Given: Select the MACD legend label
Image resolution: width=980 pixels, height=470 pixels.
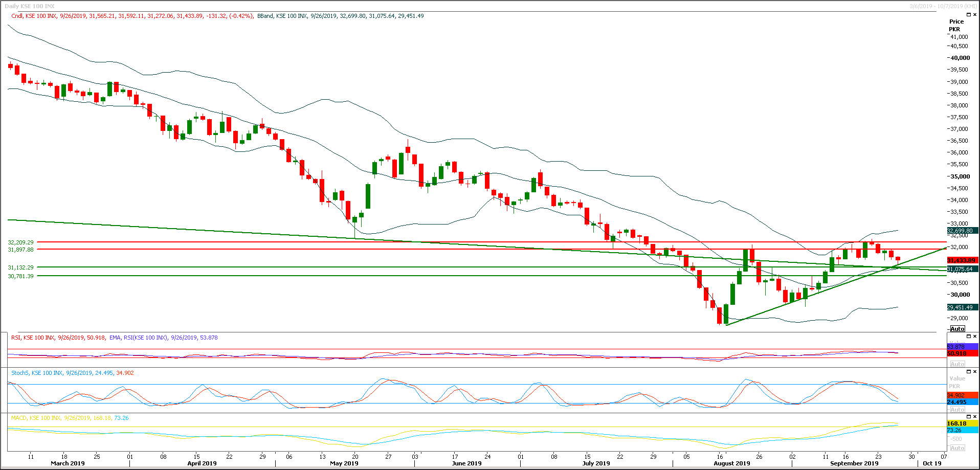Looking at the screenshot, I should click(17, 418).
